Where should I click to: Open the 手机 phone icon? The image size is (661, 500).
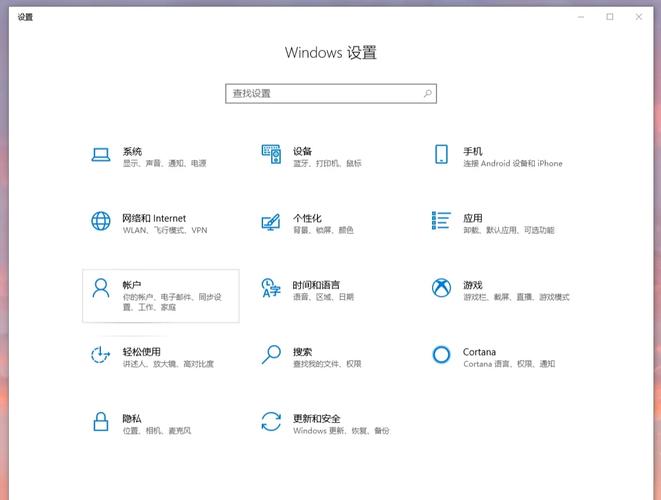coord(441,154)
